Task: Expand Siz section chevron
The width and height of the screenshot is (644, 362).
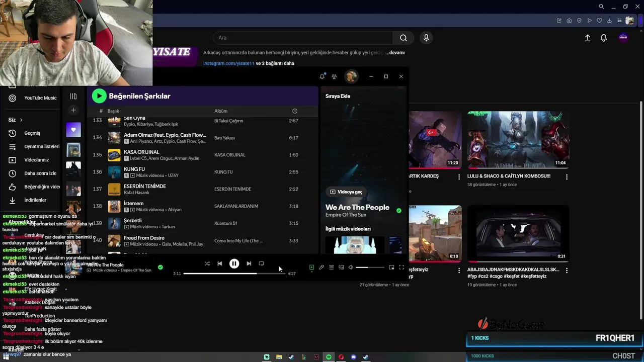Action: coord(21,120)
